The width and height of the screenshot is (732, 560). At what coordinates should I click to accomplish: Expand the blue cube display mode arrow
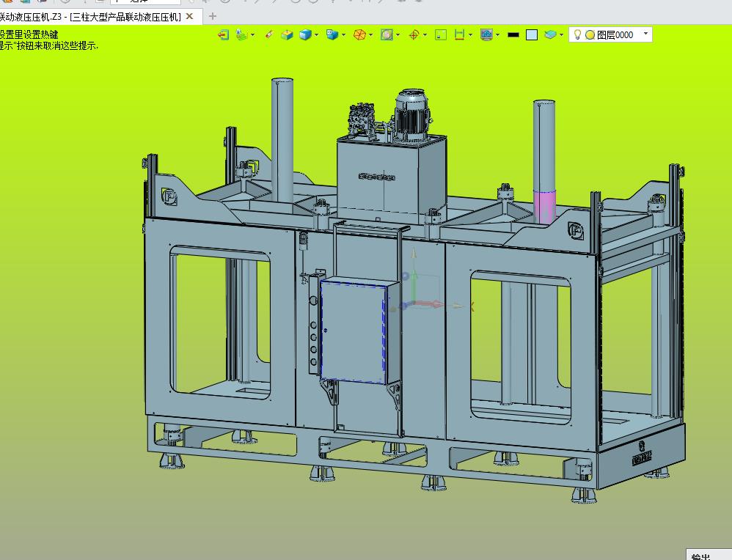(x=317, y=34)
